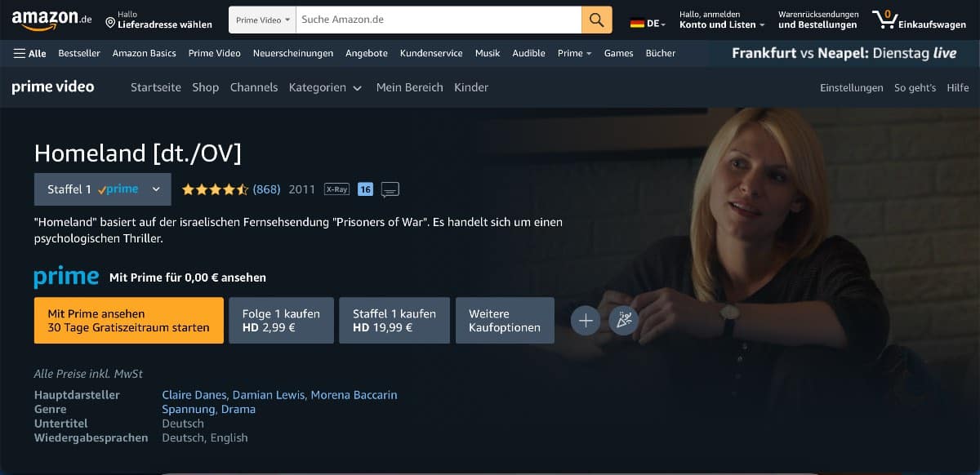Click Mit Prime ansehen button
980x475 pixels.
click(129, 321)
